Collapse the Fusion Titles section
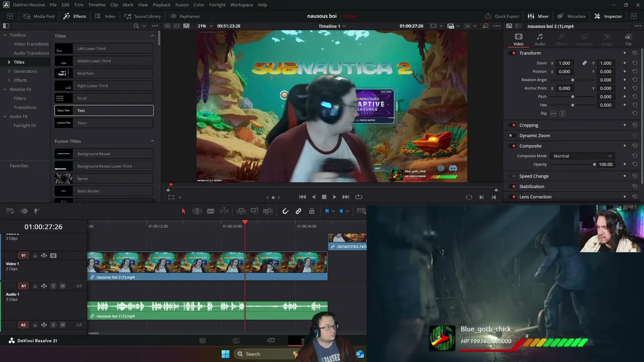The height and width of the screenshot is (362, 644). [x=152, y=141]
